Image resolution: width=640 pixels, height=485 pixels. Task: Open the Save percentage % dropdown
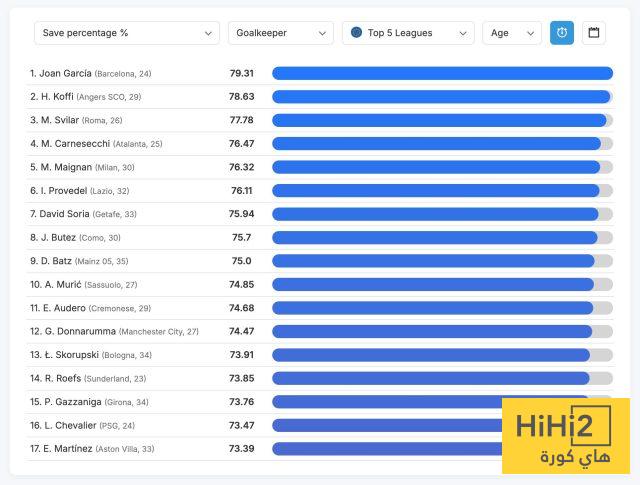(x=126, y=33)
